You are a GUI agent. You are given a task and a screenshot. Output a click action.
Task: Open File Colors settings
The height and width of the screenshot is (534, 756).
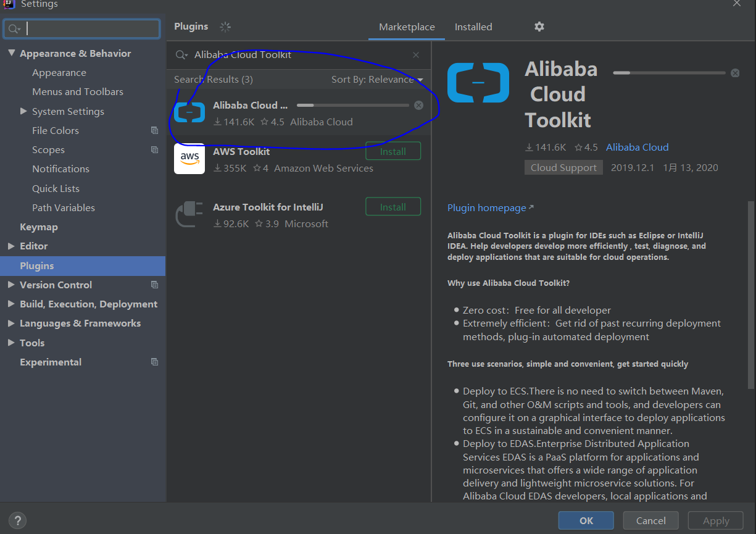click(x=56, y=130)
